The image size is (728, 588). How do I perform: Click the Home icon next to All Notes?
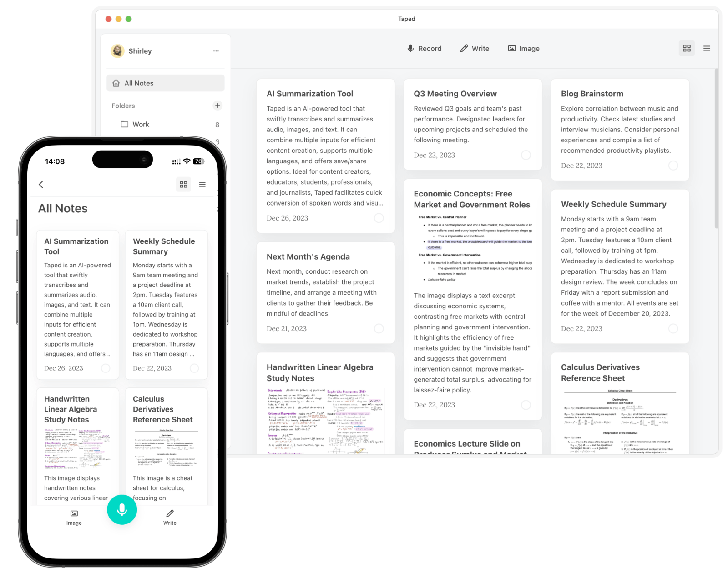tap(116, 83)
